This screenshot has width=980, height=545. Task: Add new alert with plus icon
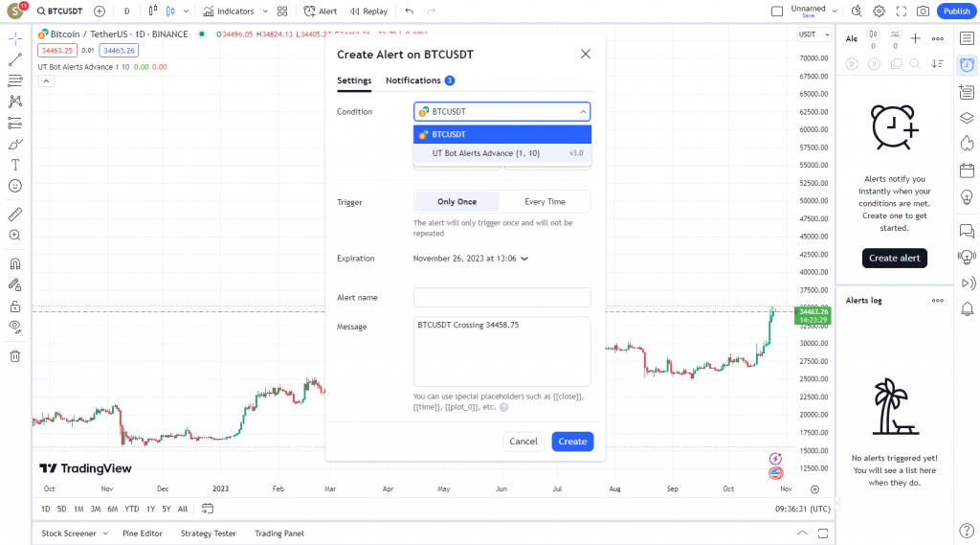(915, 39)
